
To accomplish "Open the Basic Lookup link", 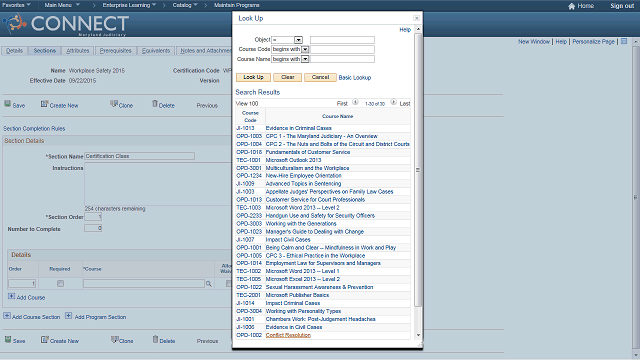I will pyautogui.click(x=355, y=78).
